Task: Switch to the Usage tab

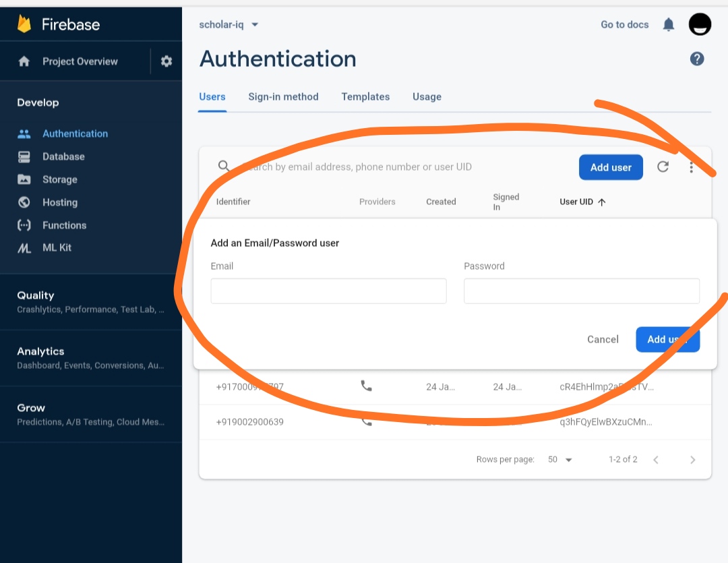Action: pyautogui.click(x=427, y=96)
